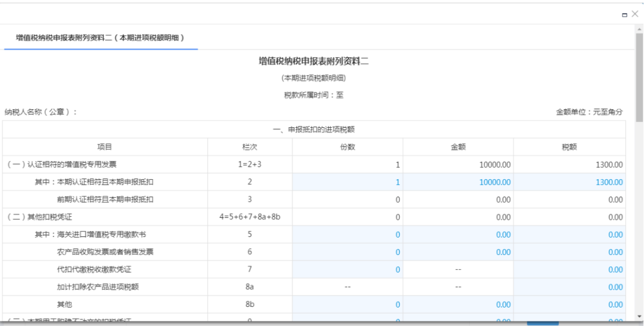Edit 税额 field for 加计扣除农产品进项税额
This screenshot has height=326, width=644.
point(569,287)
